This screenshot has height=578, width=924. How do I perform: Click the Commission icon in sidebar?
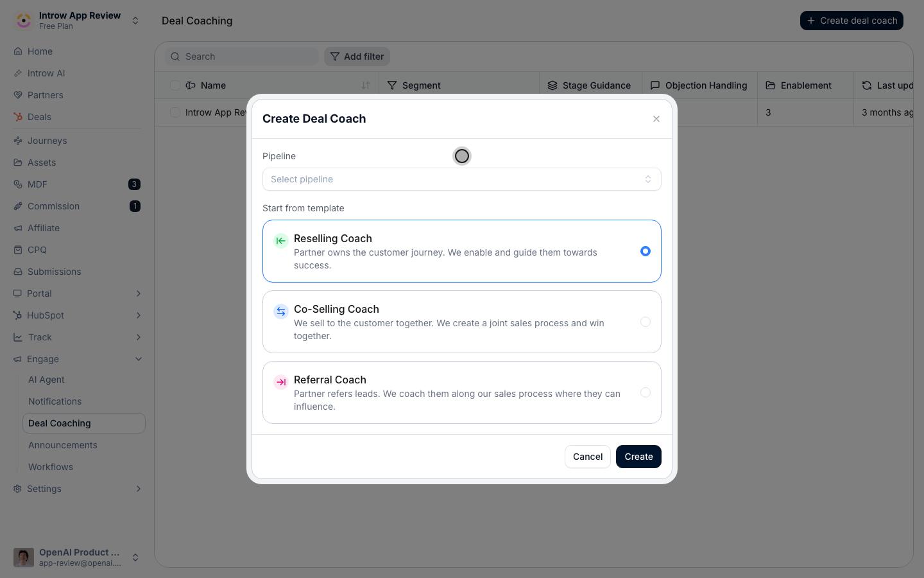pyautogui.click(x=18, y=206)
